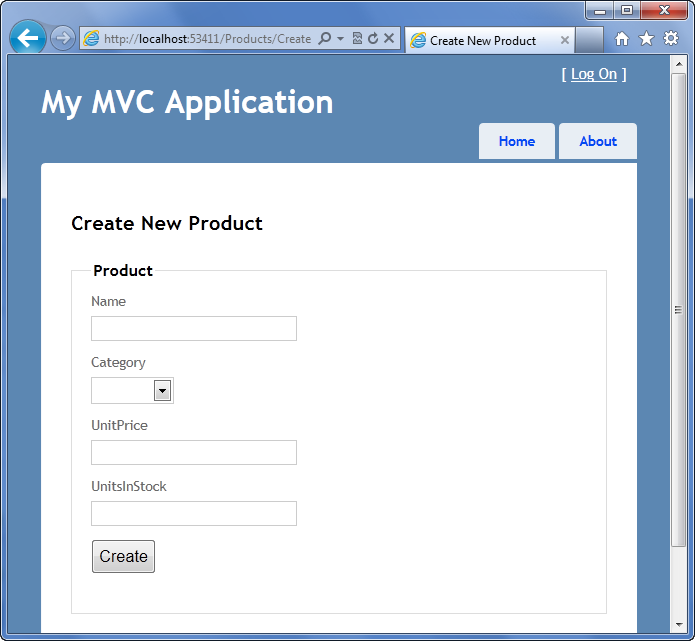Open the browser Home icon

click(x=621, y=39)
